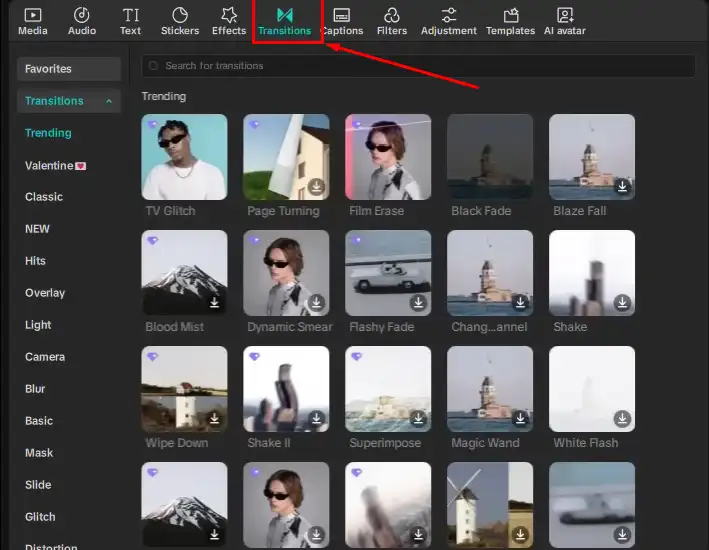Select the Text tool icon
This screenshot has height=550, width=709.
click(130, 16)
